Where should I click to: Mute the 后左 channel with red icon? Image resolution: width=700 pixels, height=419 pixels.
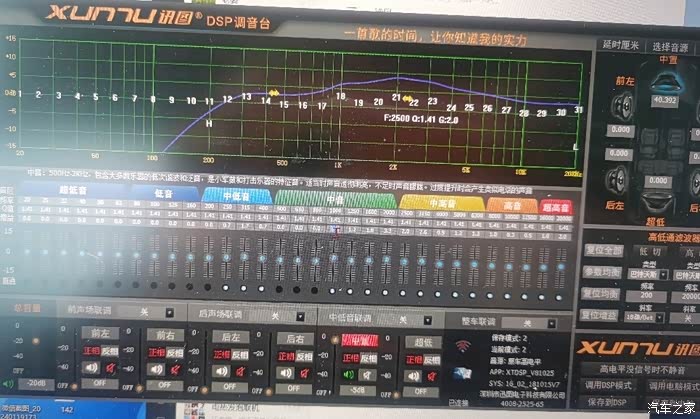click(241, 372)
